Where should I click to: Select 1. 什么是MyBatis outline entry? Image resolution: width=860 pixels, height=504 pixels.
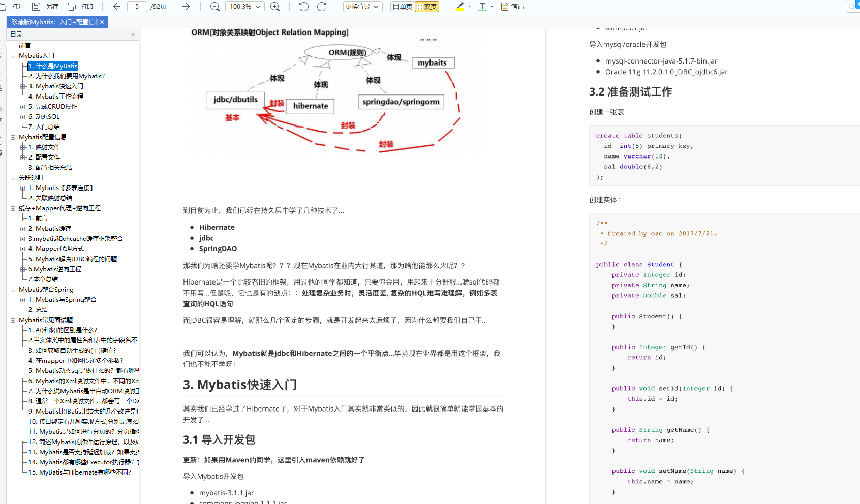click(x=53, y=66)
